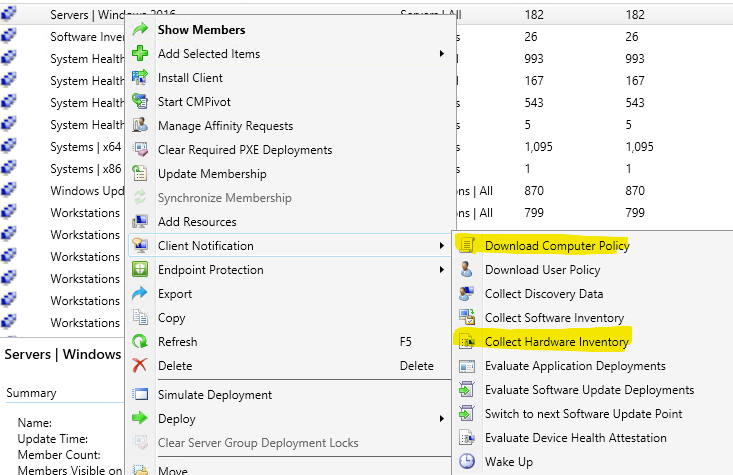Click the Add Resources computer icon
The image size is (733, 475).
140,222
